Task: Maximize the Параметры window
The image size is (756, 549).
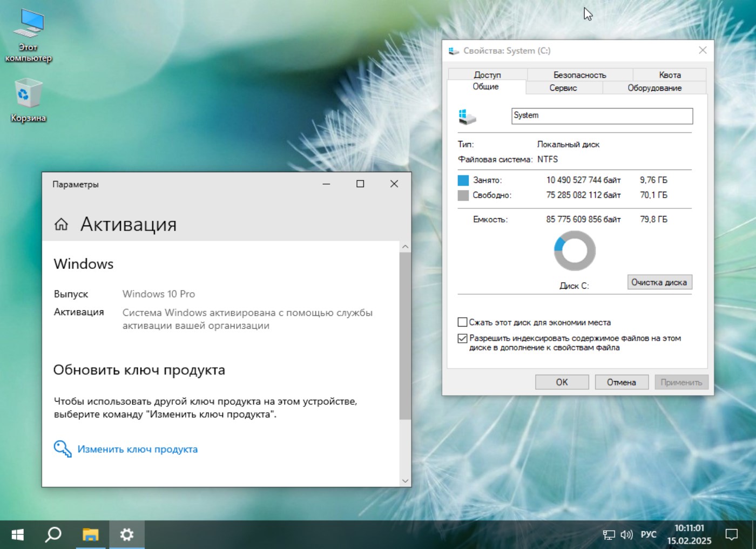Action: click(x=360, y=184)
